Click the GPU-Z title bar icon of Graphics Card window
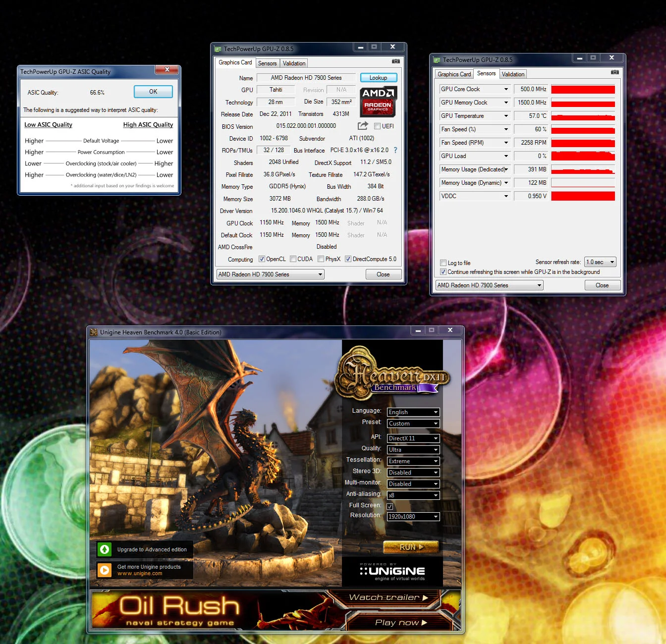 pyautogui.click(x=218, y=49)
